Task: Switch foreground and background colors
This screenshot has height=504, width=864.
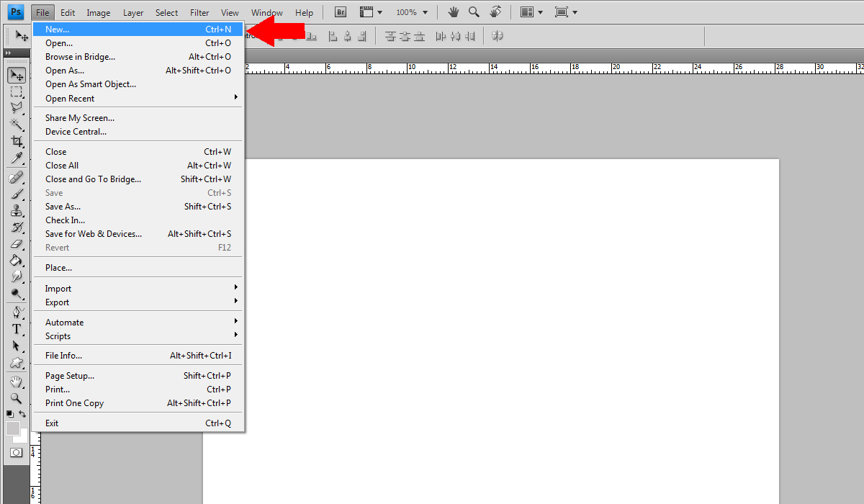Action: (23, 414)
